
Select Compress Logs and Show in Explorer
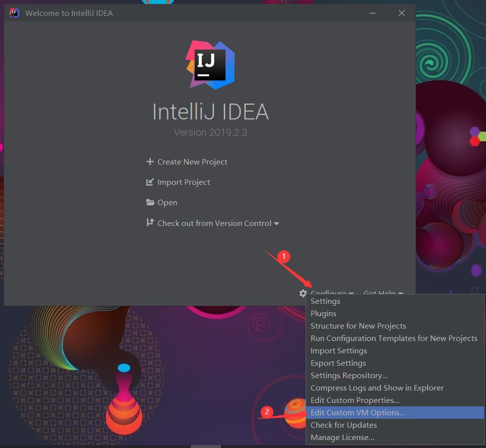point(395,388)
